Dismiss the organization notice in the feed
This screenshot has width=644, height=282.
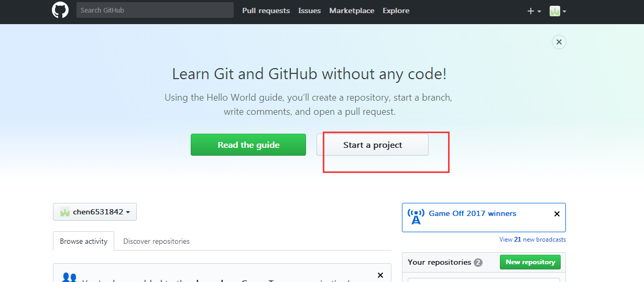click(380, 275)
